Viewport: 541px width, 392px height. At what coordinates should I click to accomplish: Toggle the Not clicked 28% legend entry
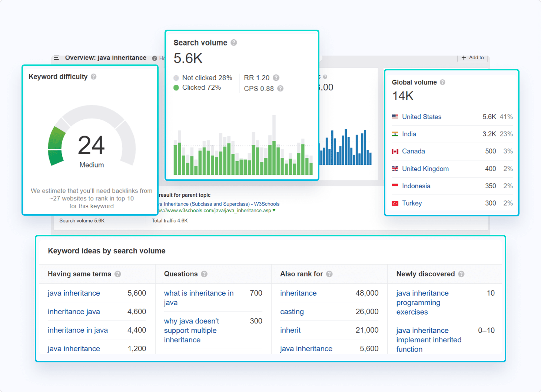pyautogui.click(x=203, y=78)
